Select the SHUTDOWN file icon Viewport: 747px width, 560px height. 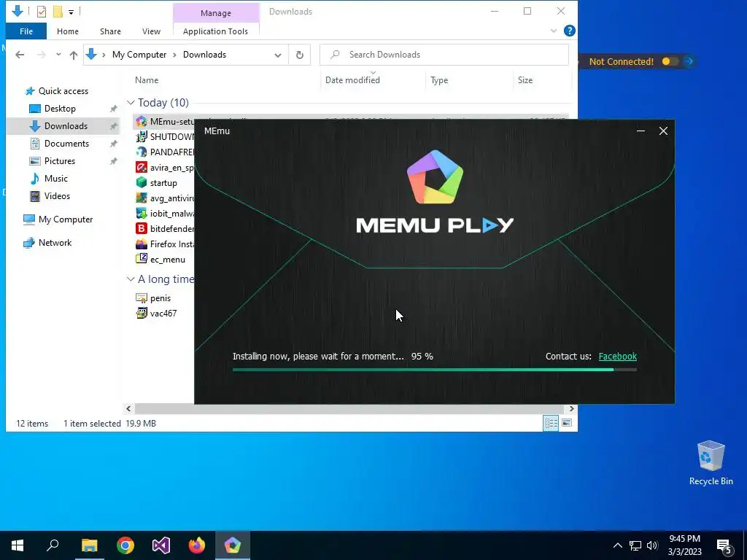coord(141,136)
